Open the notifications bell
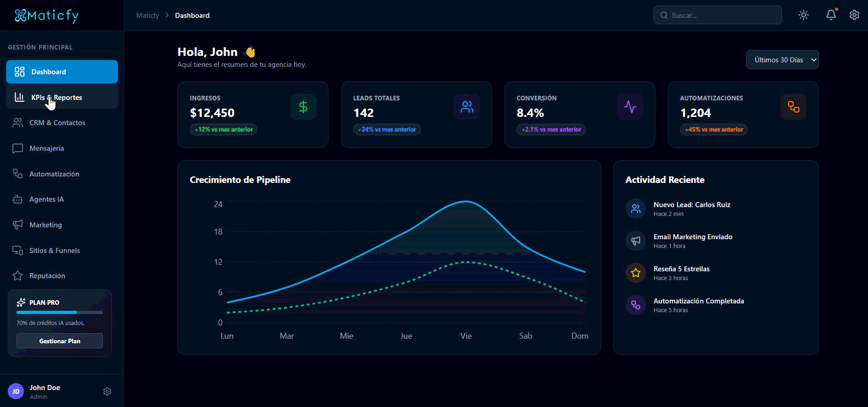The height and width of the screenshot is (407, 868). (x=831, y=15)
